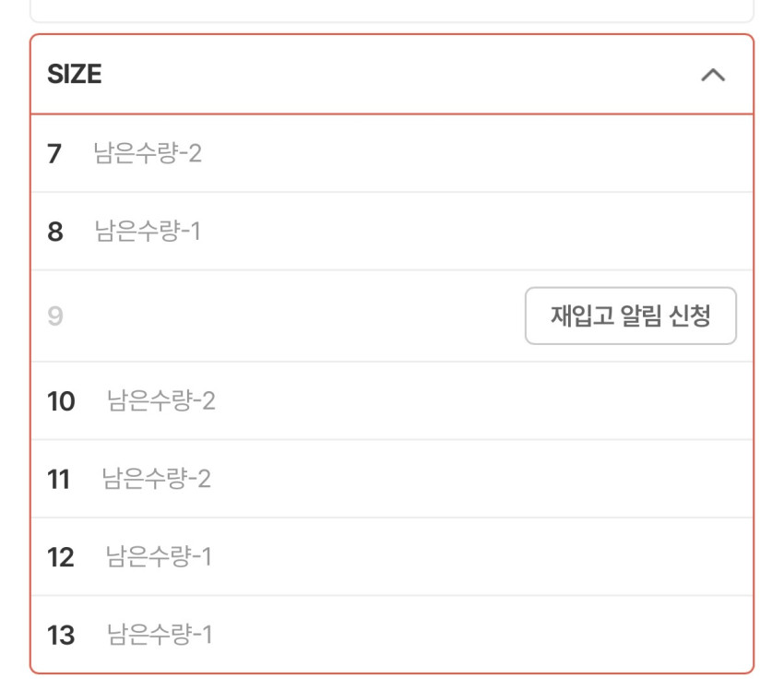784x679 pixels.
Task: Click the sold-out size 9 number
Action: (x=55, y=316)
